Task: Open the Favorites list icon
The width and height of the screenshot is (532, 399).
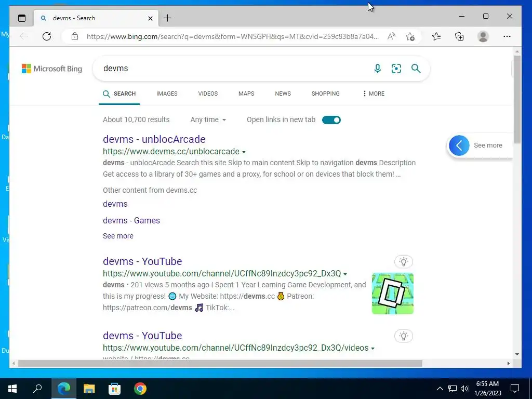Action: click(x=436, y=36)
